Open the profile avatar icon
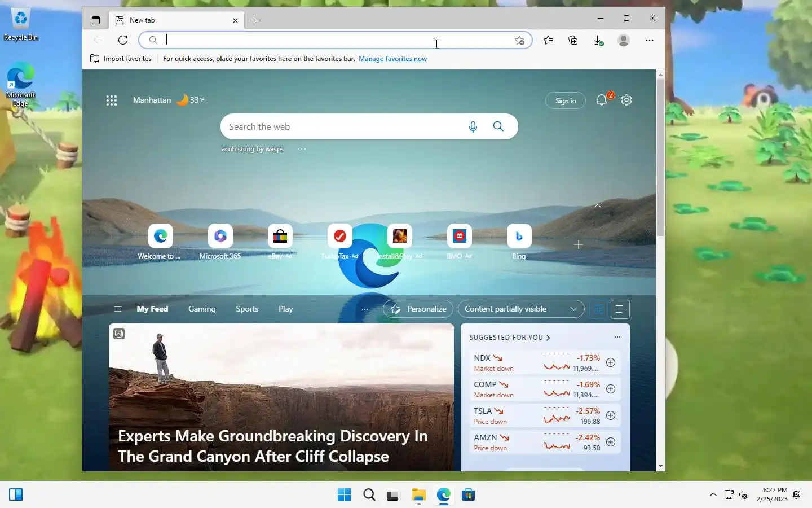 (624, 40)
